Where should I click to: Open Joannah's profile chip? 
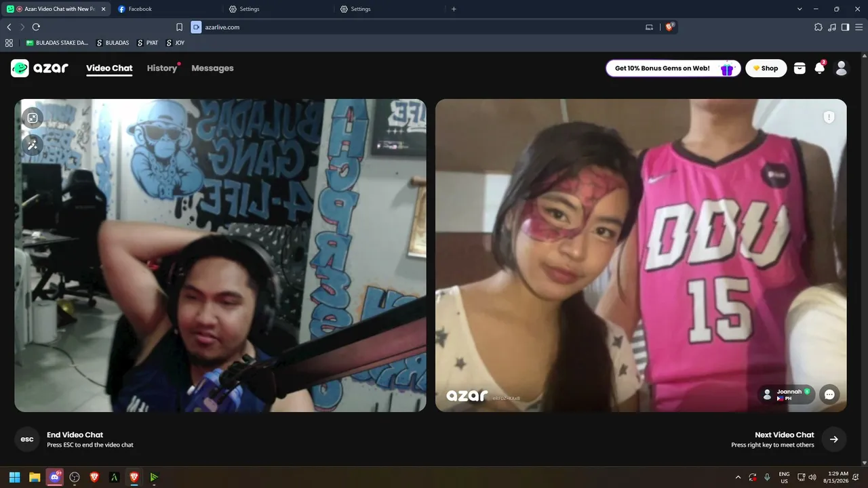[787, 394]
